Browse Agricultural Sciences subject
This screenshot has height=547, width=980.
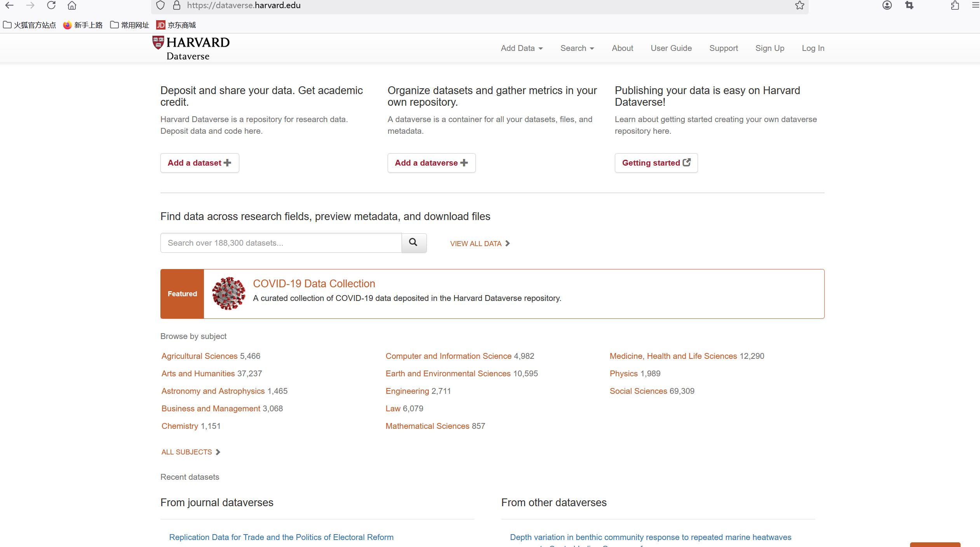tap(199, 356)
